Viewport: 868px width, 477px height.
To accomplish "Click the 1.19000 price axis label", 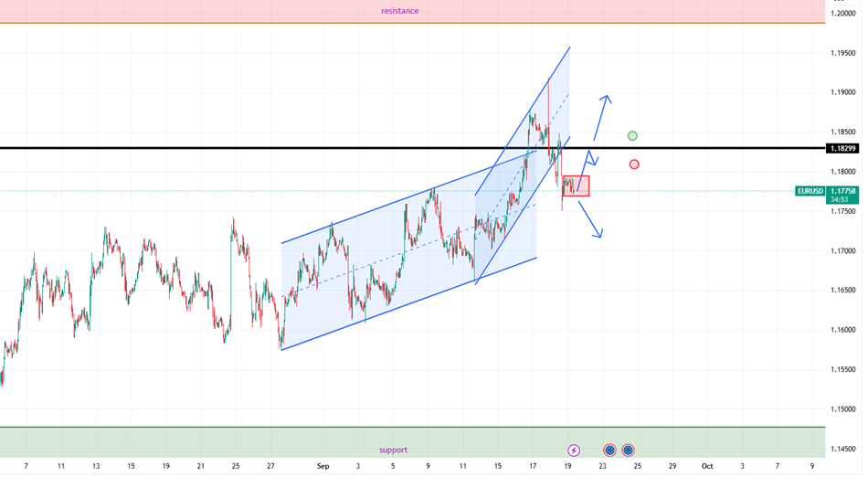I will (x=842, y=92).
